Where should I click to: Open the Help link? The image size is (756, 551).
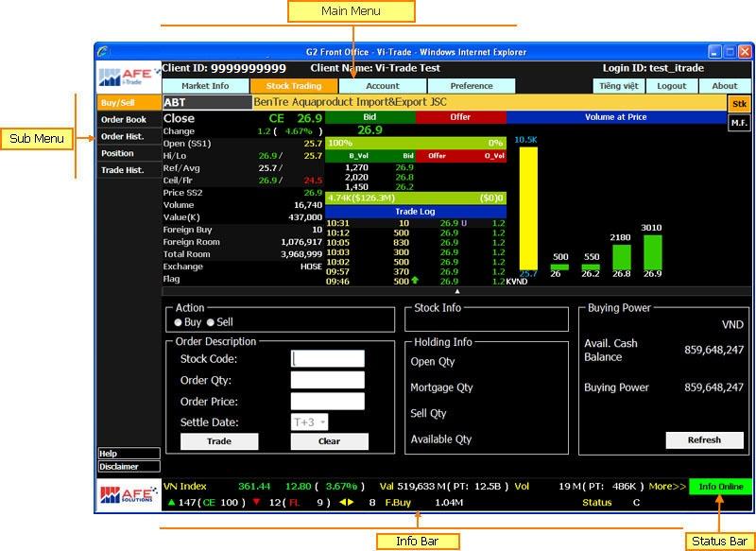coord(129,453)
